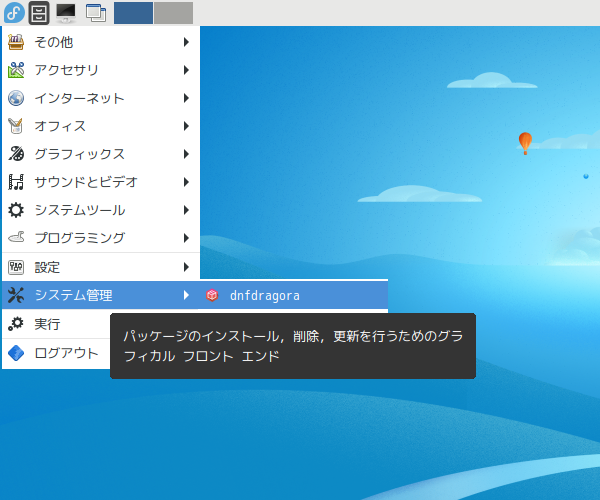Click the Fedora start menu logo

[x=14, y=13]
